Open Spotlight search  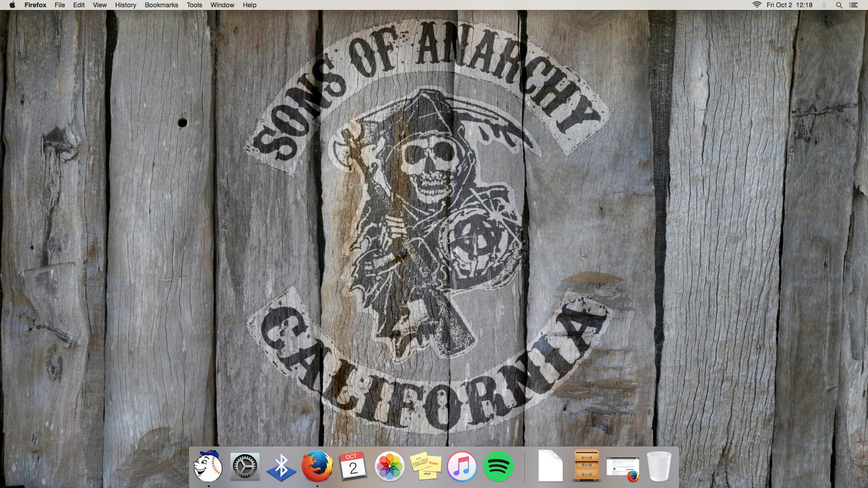pos(839,5)
